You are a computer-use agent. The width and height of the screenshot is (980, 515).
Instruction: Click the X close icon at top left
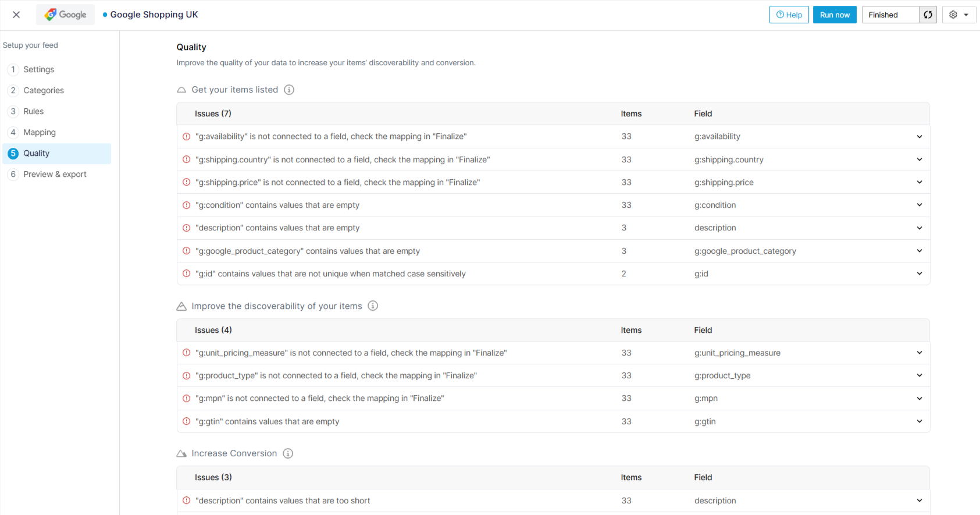point(16,15)
